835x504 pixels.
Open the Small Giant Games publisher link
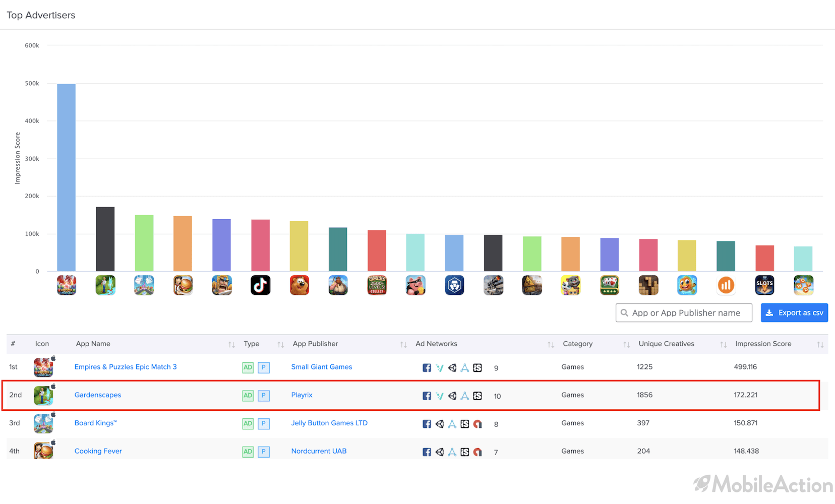tap(322, 367)
